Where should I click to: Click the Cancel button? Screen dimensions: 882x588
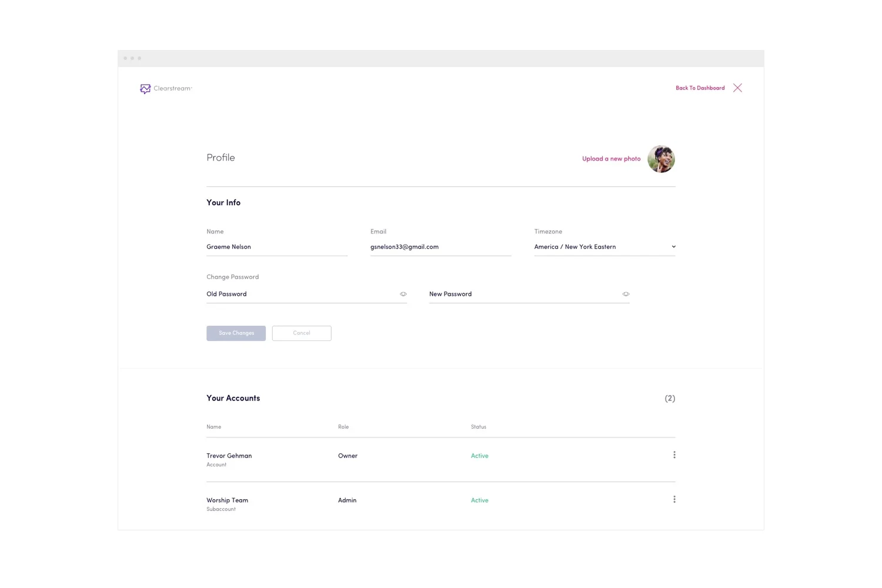coord(302,333)
